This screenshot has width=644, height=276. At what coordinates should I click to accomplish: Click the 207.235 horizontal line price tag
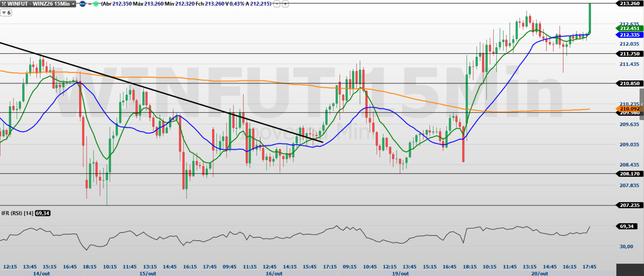629,205
